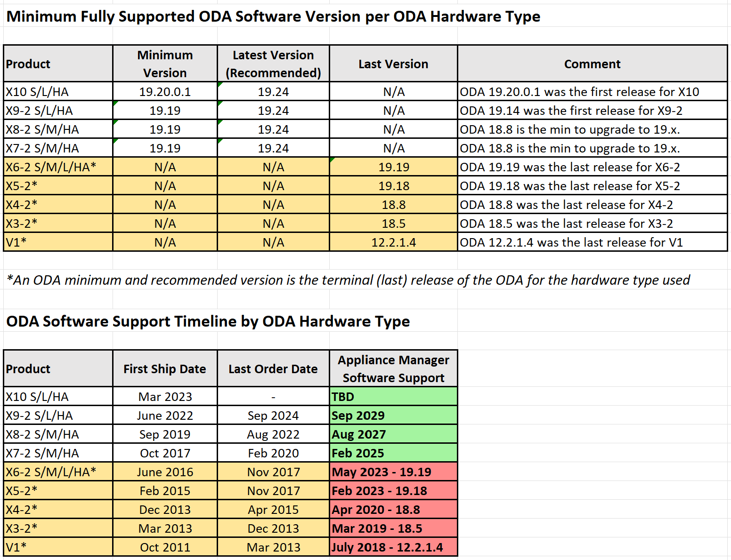Click the 'Comment' column header
The width and height of the screenshot is (731, 560).
coord(593,64)
